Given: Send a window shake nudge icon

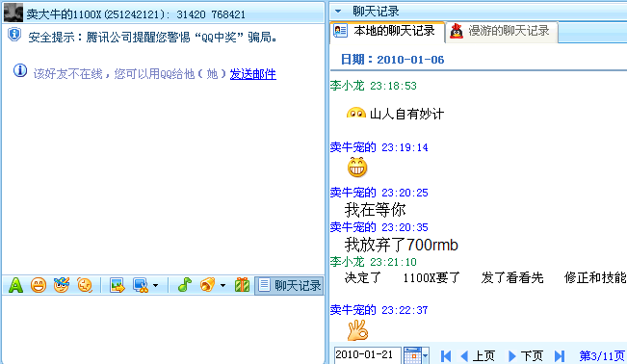Looking at the screenshot, I should click(x=85, y=285).
